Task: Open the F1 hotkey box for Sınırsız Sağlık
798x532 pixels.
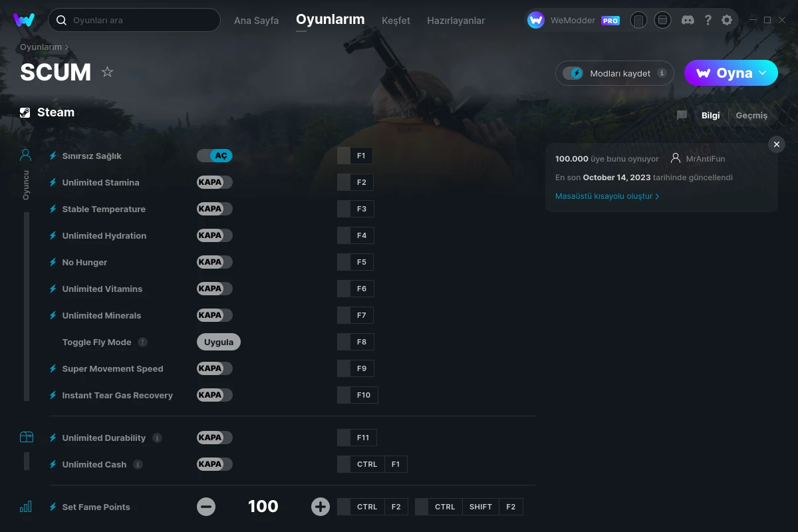Action: tap(361, 156)
